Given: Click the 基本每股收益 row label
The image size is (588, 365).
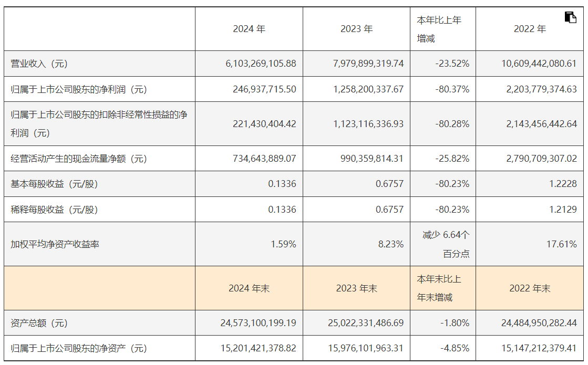Looking at the screenshot, I should point(54,184).
